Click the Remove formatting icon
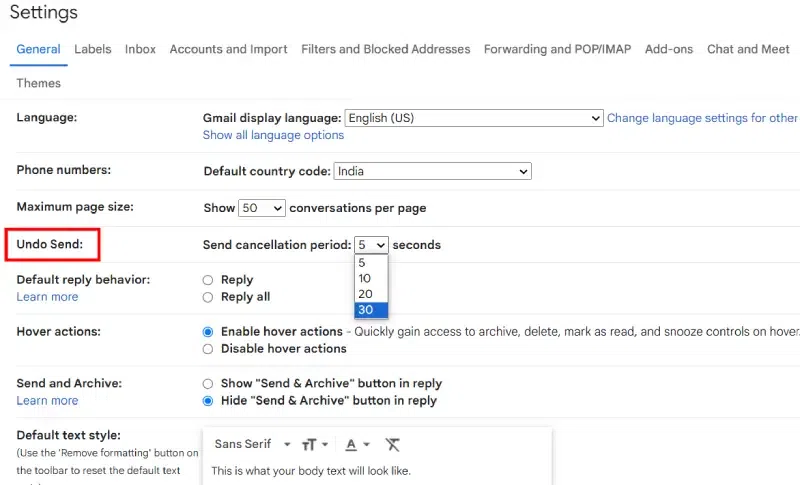Image resolution: width=800 pixels, height=485 pixels. click(x=393, y=444)
